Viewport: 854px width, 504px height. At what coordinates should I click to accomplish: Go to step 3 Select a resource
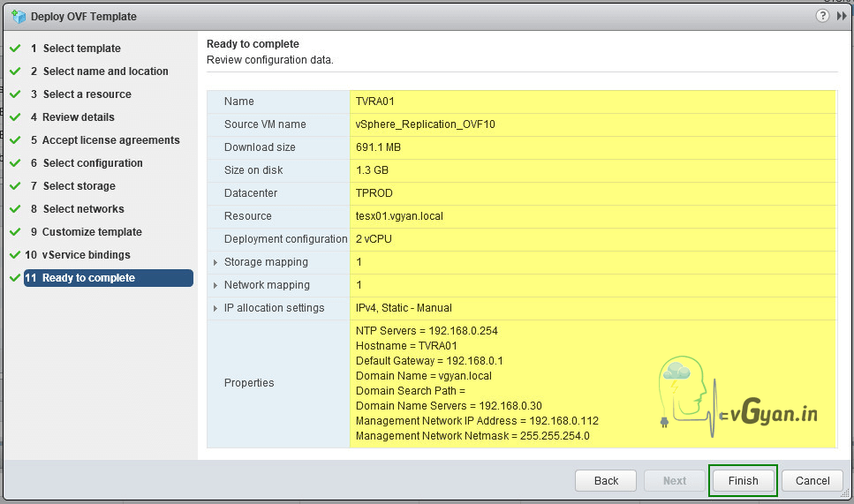pyautogui.click(x=87, y=94)
